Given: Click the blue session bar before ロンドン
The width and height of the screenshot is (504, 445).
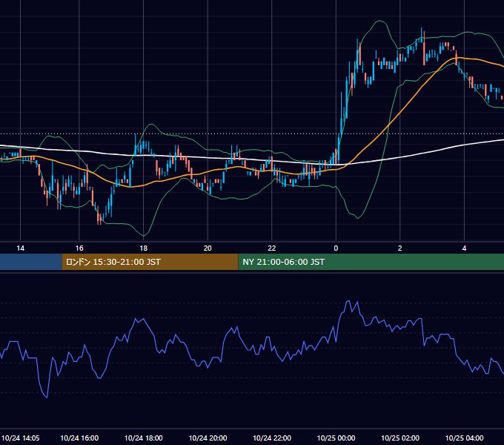Looking at the screenshot, I should point(31,262).
